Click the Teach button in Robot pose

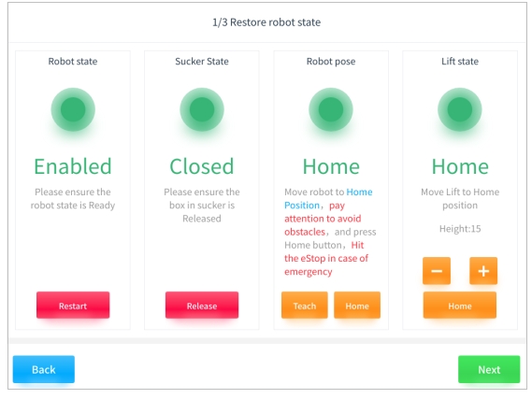click(305, 305)
